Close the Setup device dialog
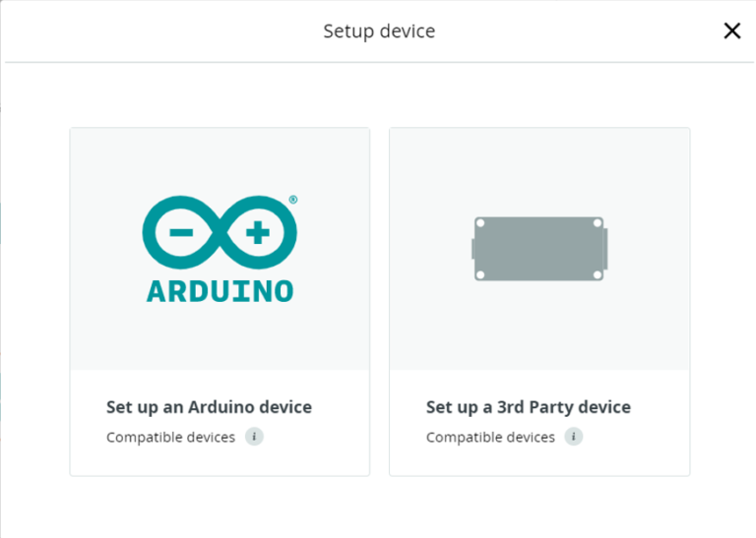 (731, 30)
